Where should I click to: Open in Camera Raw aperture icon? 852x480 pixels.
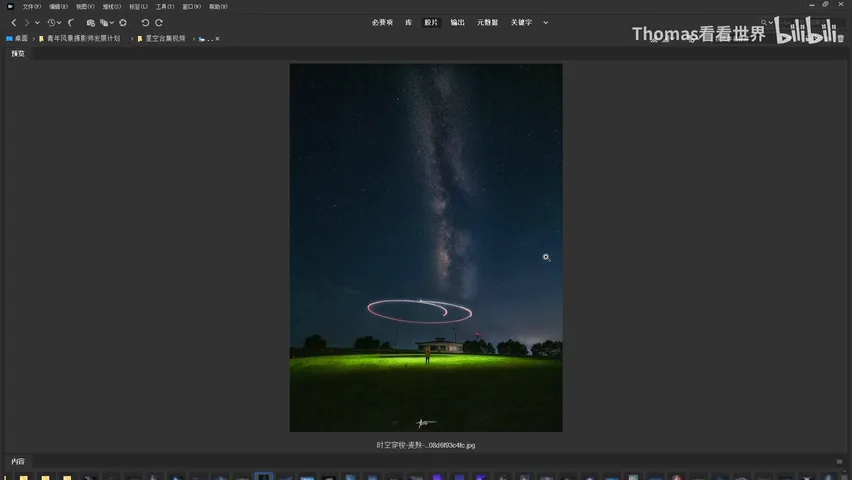tap(123, 23)
